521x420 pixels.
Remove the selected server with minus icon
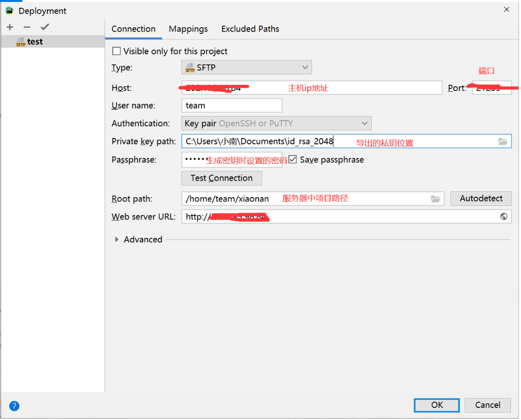(27, 27)
